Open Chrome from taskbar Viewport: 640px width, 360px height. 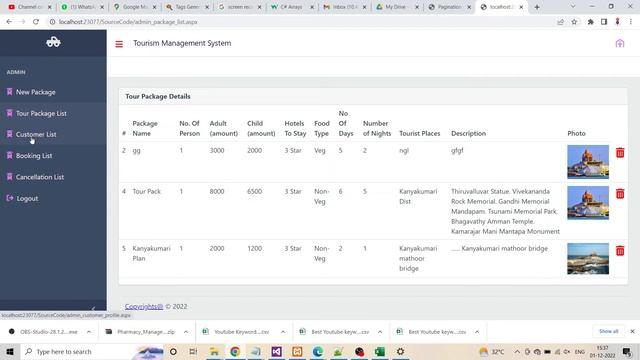(235, 351)
